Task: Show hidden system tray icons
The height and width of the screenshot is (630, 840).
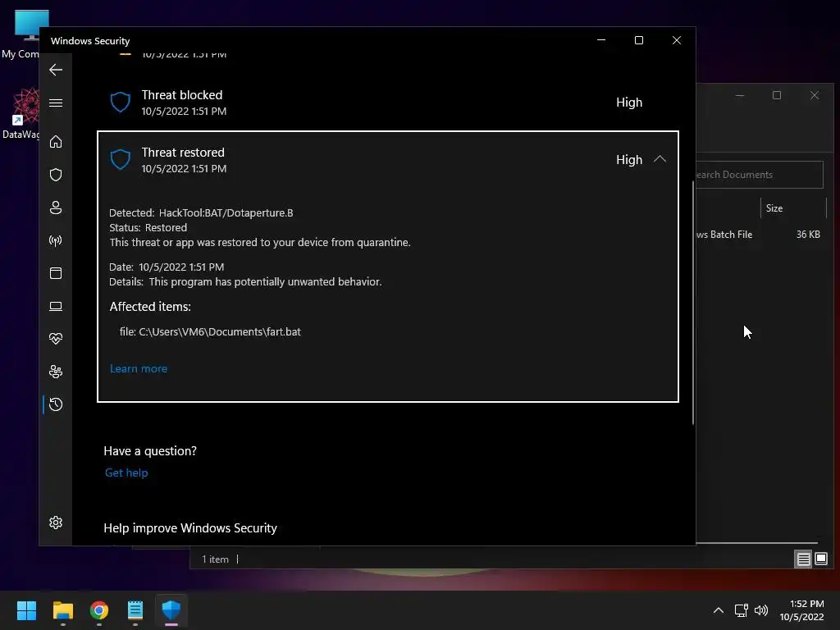Action: point(719,610)
